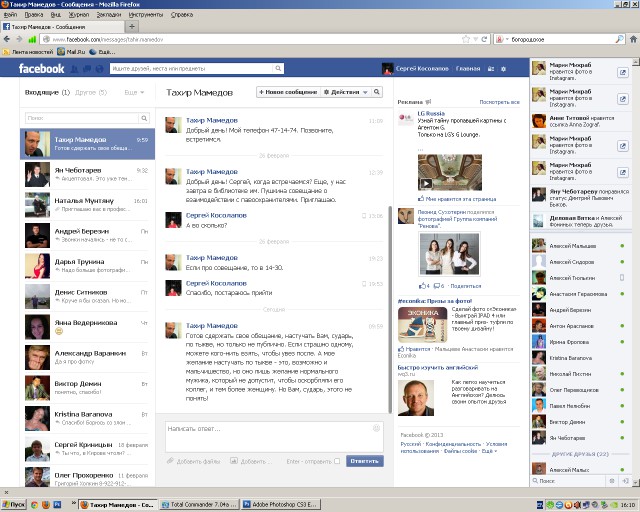
Task: Open Kristina Baranova conversation in inbox
Action: [87, 419]
